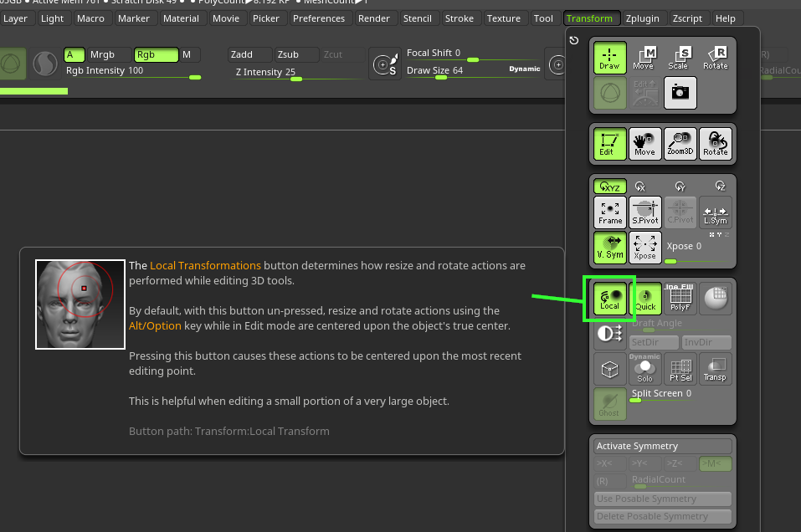Click the Scale transform icon
Image resolution: width=801 pixels, height=532 pixels.
click(679, 57)
